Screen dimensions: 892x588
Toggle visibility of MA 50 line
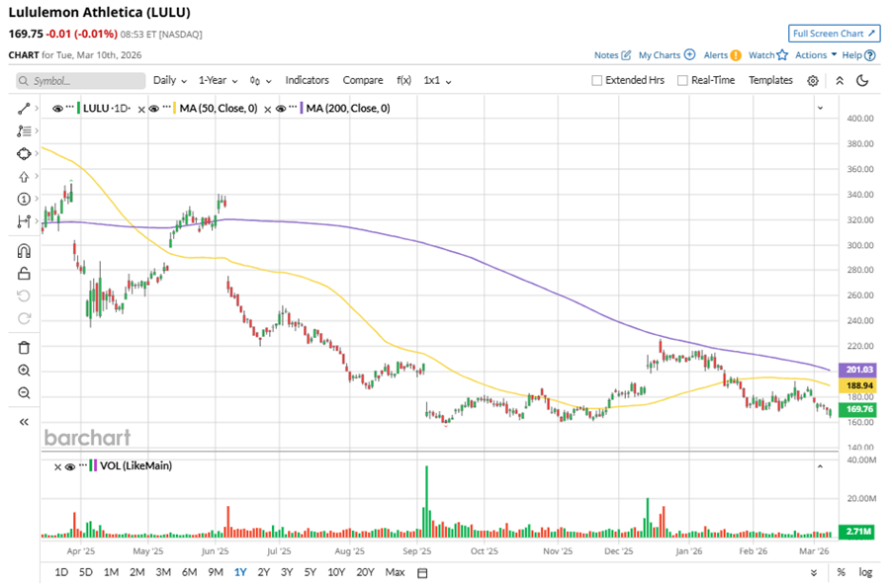(153, 109)
